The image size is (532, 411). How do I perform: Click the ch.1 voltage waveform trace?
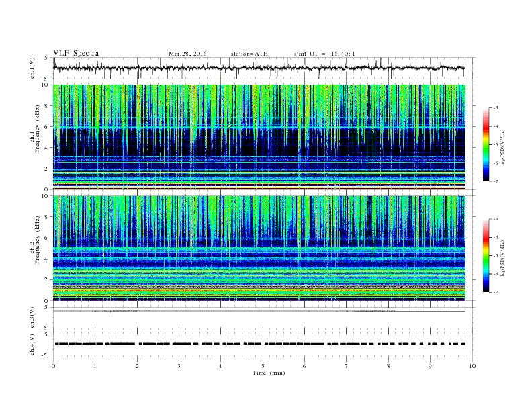pos(259,68)
